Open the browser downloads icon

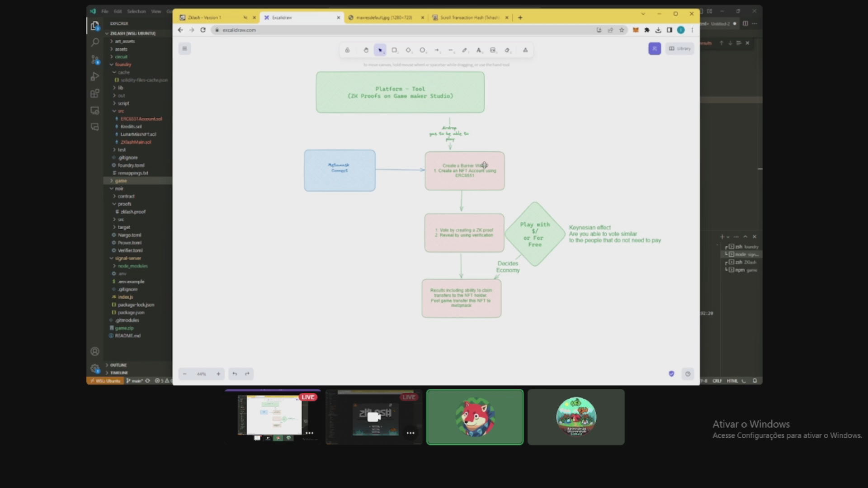[658, 30]
